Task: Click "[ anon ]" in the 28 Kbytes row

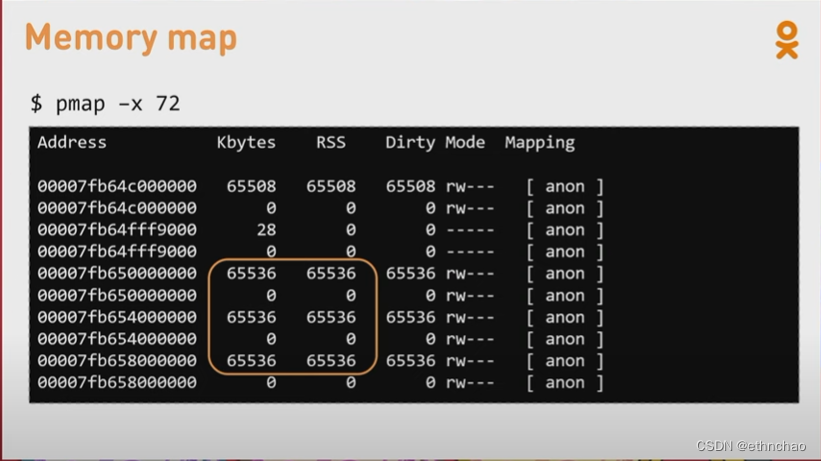Action: pos(565,230)
